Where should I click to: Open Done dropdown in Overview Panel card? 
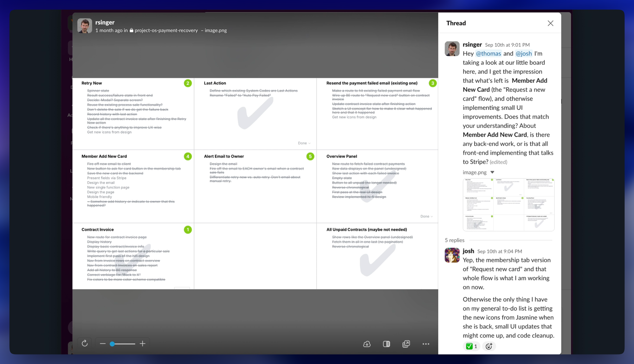[x=426, y=216]
